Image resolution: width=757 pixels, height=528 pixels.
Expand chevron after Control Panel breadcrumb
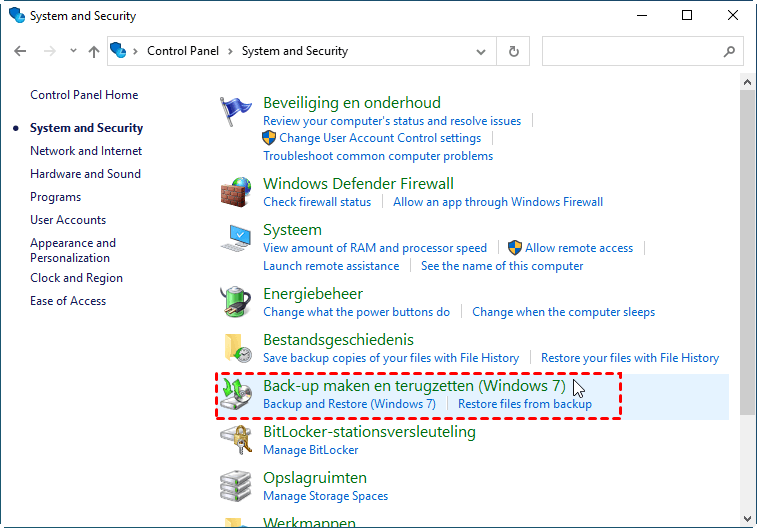pos(230,51)
